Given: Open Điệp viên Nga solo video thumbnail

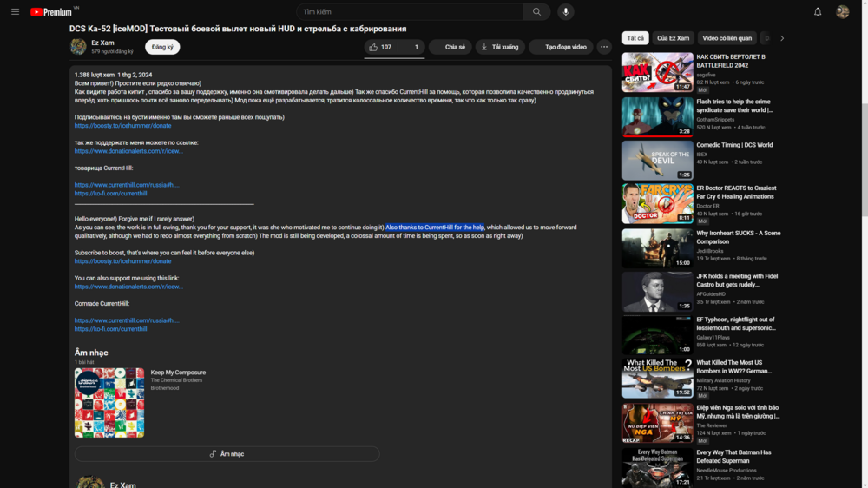Looking at the screenshot, I should 657,423.
